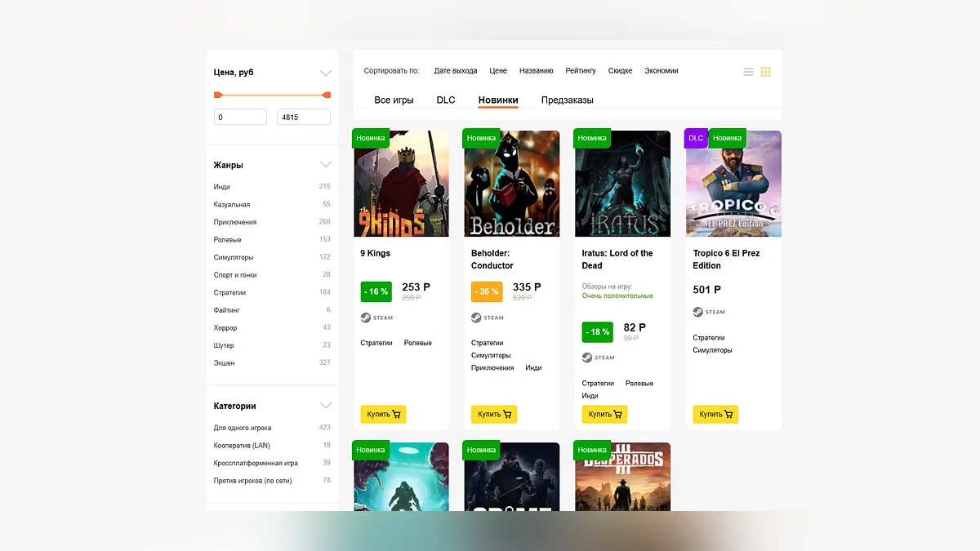Click the right price slider handle
The height and width of the screenshot is (551, 980).
point(327,95)
